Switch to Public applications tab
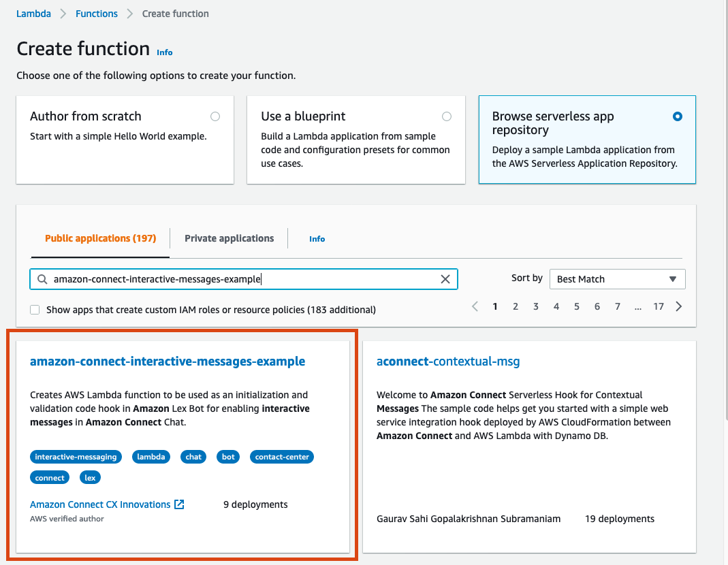728x565 pixels. click(100, 238)
